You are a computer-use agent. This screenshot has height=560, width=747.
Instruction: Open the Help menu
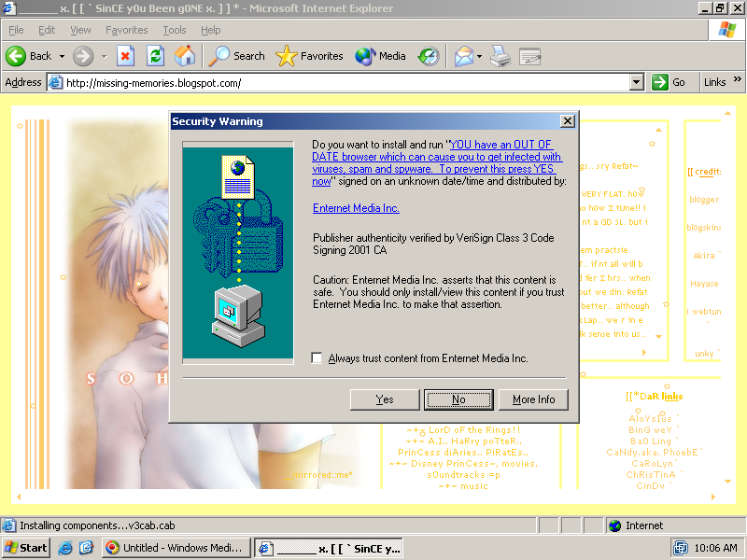tap(211, 30)
